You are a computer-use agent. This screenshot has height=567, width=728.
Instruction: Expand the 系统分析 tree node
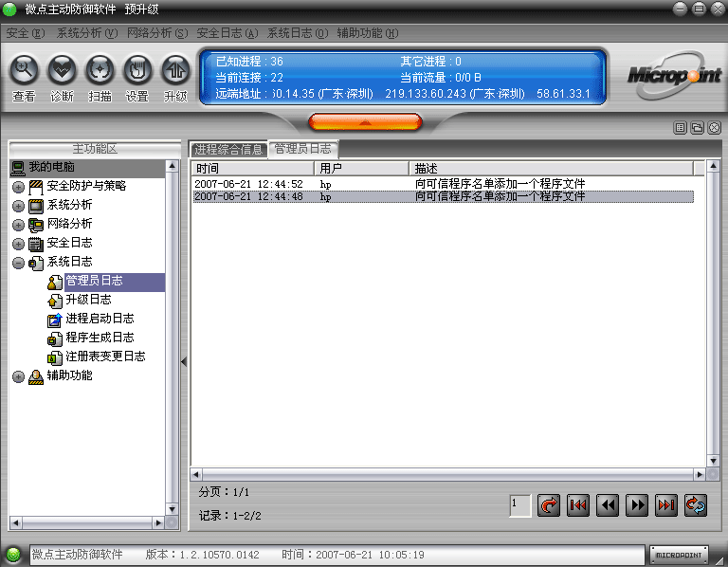coord(18,206)
